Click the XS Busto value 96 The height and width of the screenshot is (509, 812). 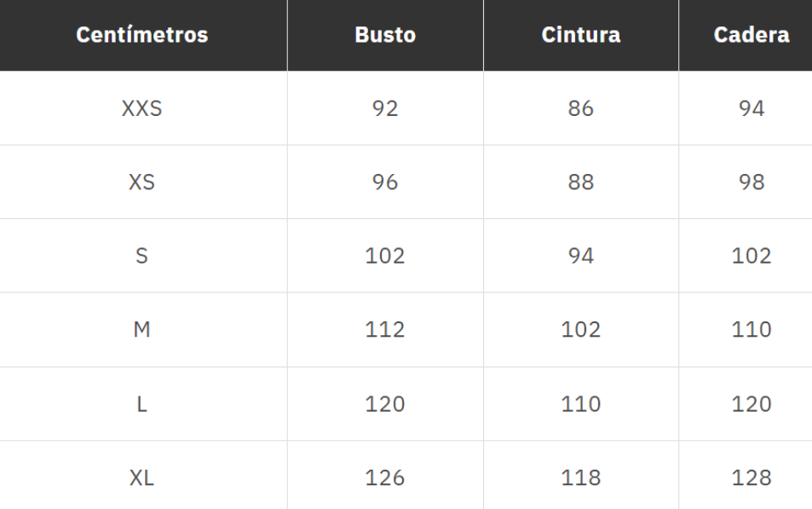point(385,182)
